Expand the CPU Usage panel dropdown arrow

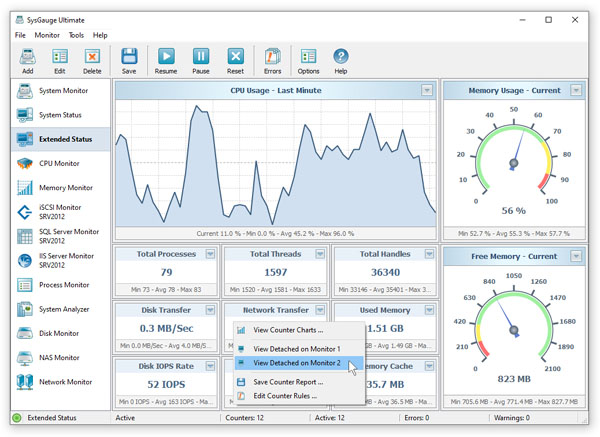[x=427, y=90]
